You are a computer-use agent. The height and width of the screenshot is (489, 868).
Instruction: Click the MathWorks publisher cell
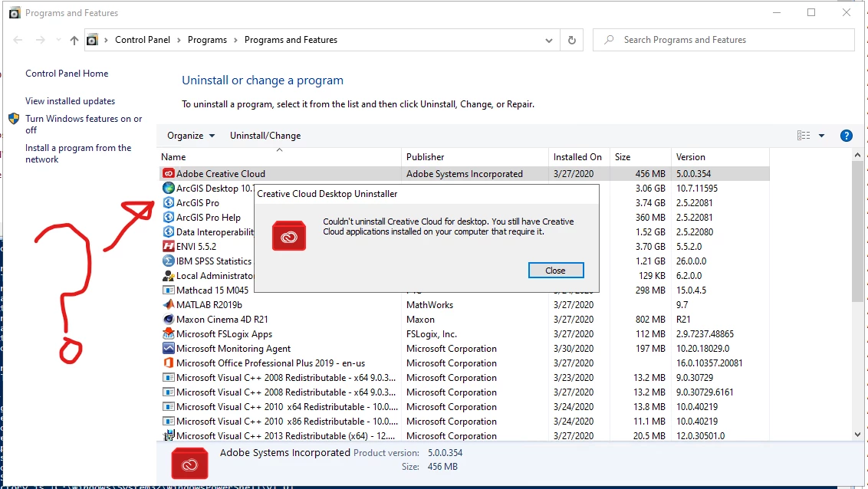tap(429, 305)
